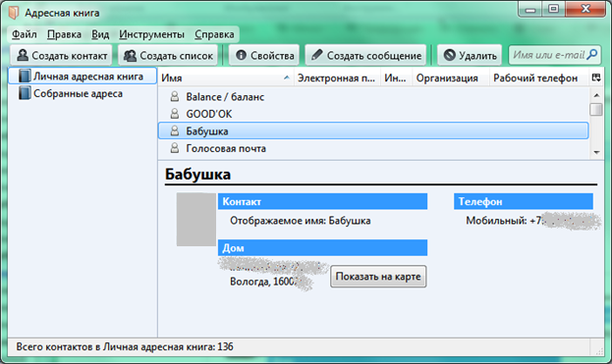Click the Создать сообщение button
The height and width of the screenshot is (364, 612).
tap(365, 55)
